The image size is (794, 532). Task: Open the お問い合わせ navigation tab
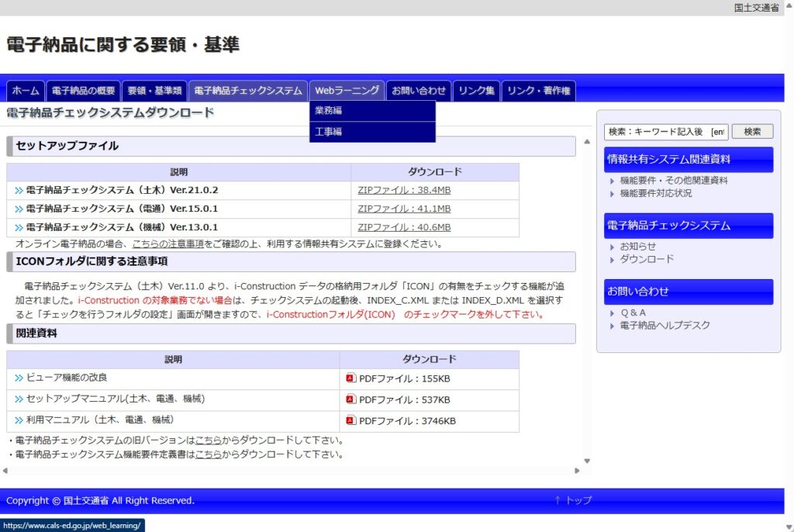coord(419,91)
